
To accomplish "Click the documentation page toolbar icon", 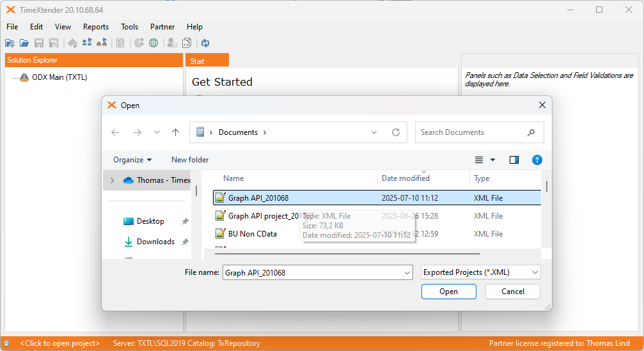I will pos(120,43).
